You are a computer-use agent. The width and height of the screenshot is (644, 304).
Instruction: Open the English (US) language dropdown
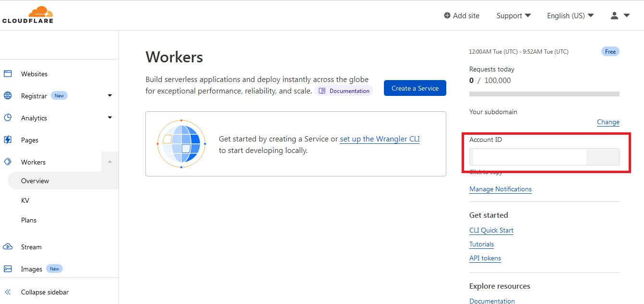[x=570, y=15]
